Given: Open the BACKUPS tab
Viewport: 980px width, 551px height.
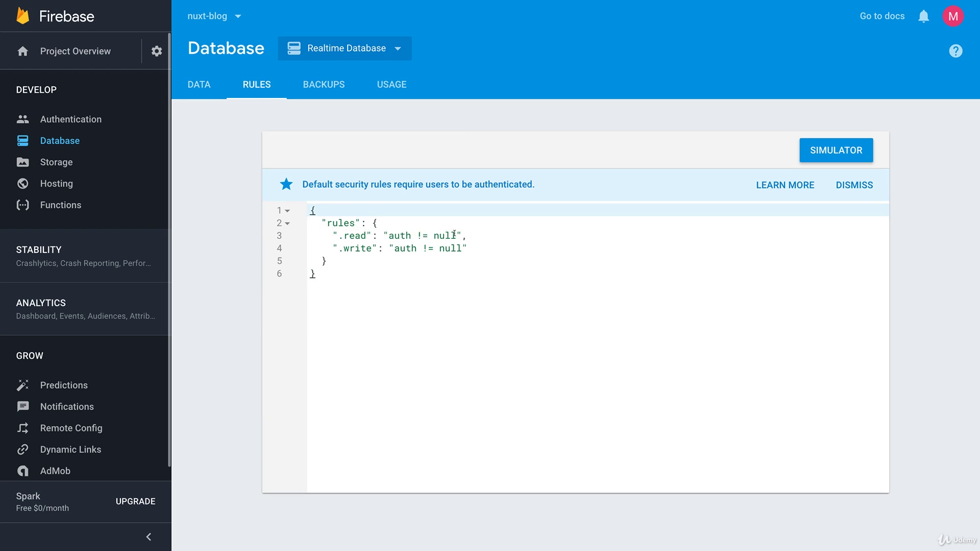Looking at the screenshot, I should 324,85.
